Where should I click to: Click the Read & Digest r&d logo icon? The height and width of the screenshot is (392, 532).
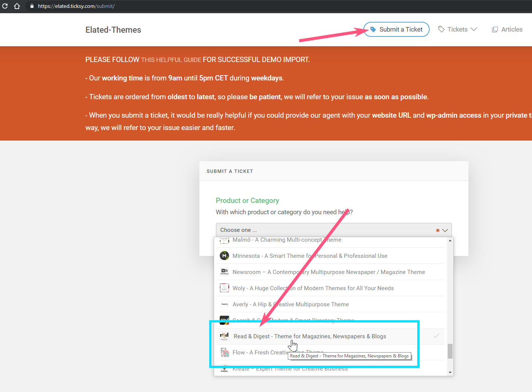(x=224, y=336)
